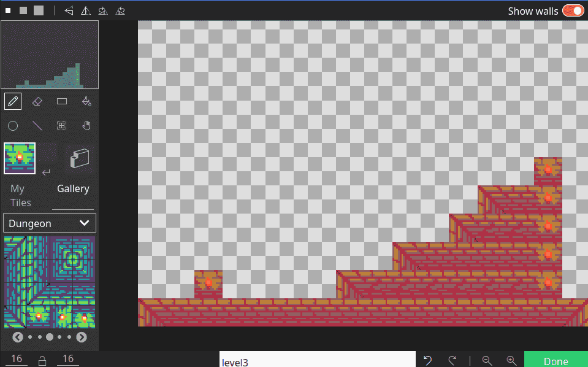
Task: Click the large brush size square
Action: tap(39, 10)
